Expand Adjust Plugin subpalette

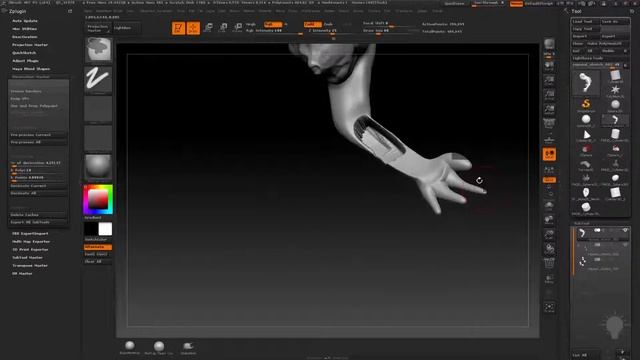(25, 61)
